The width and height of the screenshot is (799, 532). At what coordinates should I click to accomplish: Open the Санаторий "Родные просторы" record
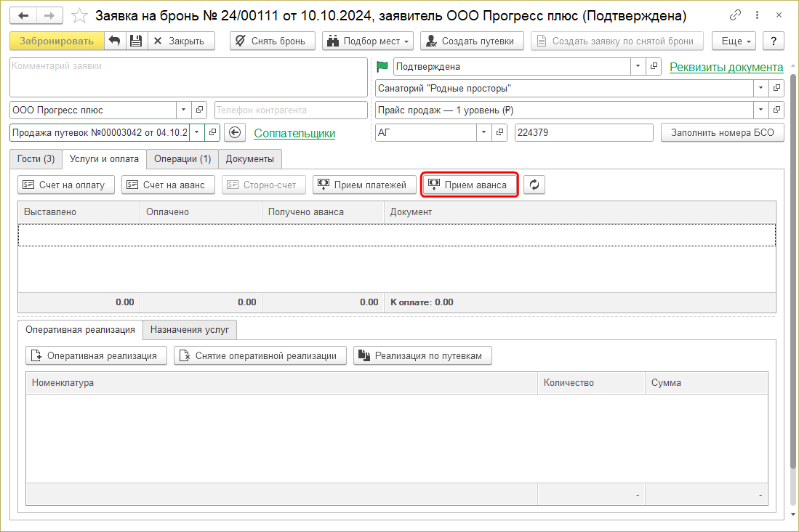(776, 88)
